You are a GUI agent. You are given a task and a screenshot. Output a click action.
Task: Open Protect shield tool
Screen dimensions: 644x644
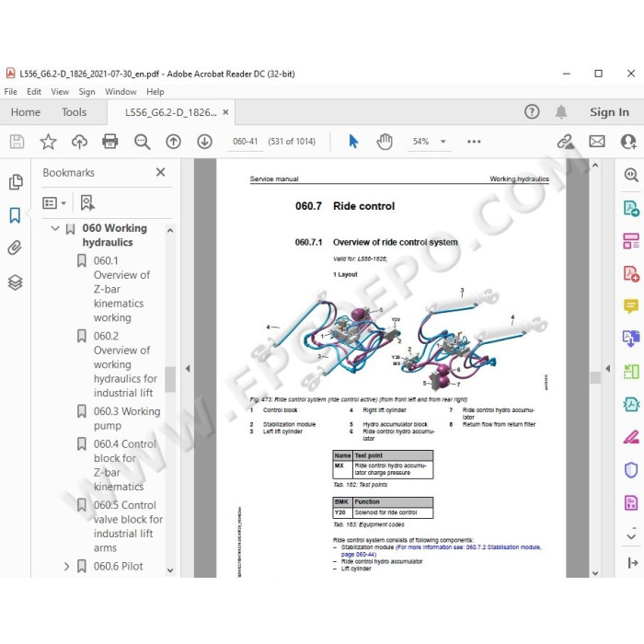[631, 470]
